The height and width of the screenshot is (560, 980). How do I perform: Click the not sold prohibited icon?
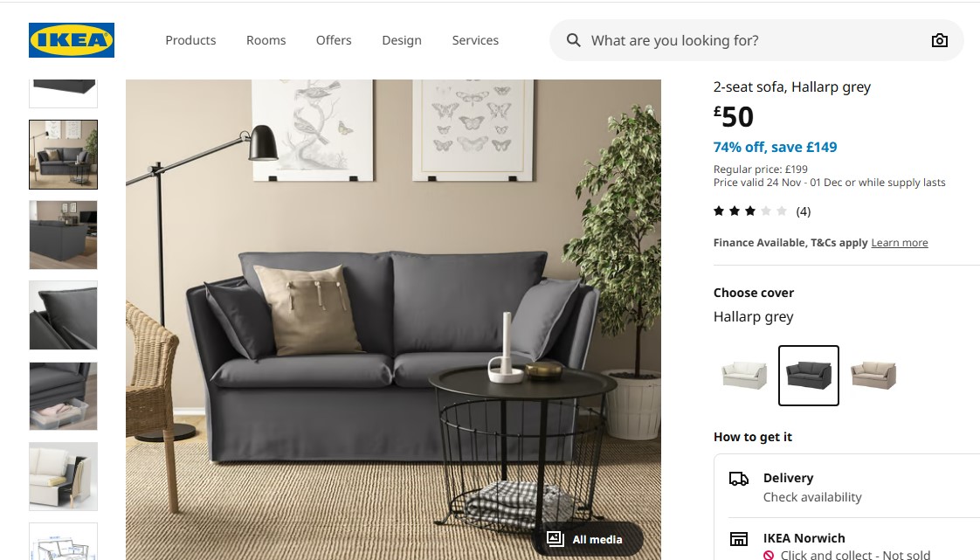point(769,555)
